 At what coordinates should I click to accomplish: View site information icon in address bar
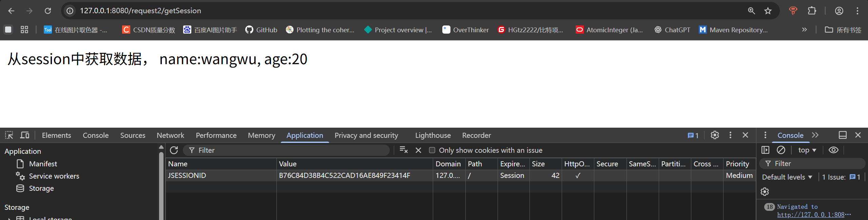coord(70,11)
